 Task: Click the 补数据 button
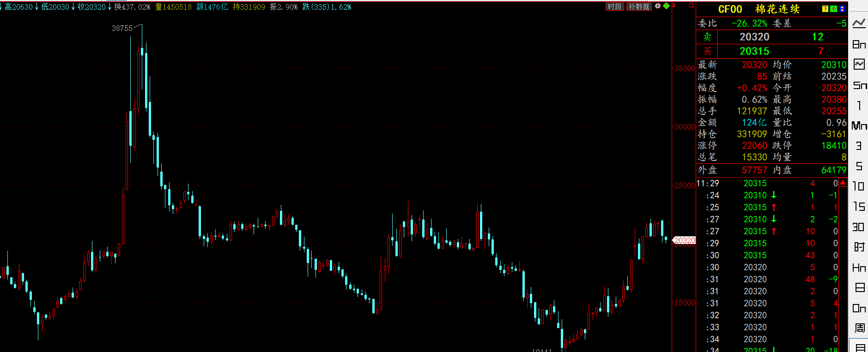coord(639,6)
